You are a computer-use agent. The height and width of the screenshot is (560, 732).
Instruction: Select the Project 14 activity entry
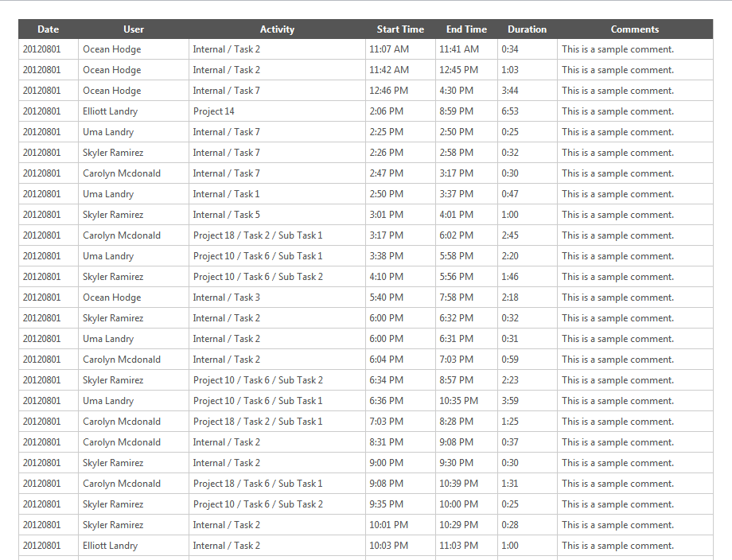[213, 111]
